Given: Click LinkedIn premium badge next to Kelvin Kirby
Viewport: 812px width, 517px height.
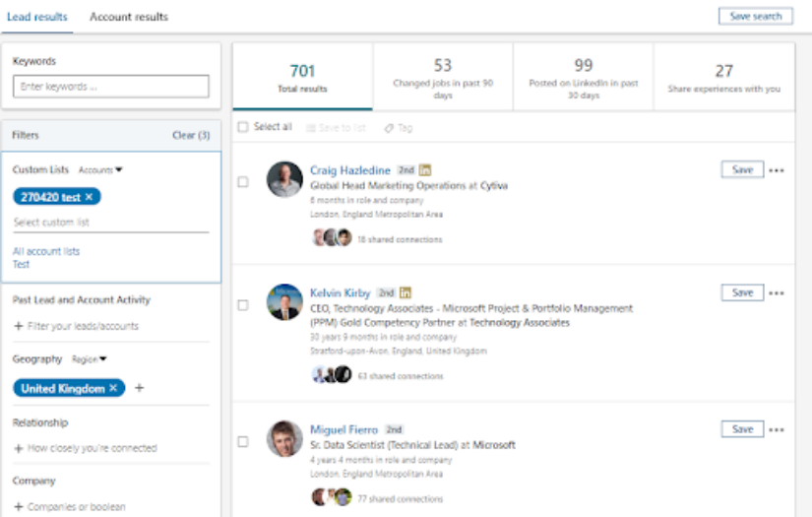Looking at the screenshot, I should [x=405, y=292].
